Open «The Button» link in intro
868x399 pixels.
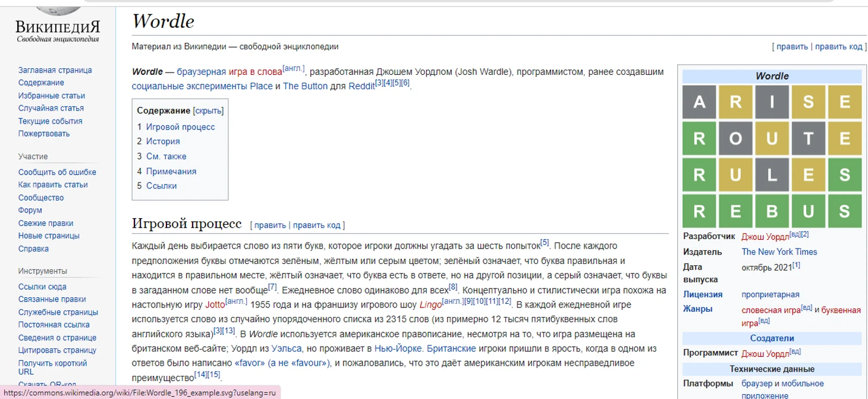[305, 86]
